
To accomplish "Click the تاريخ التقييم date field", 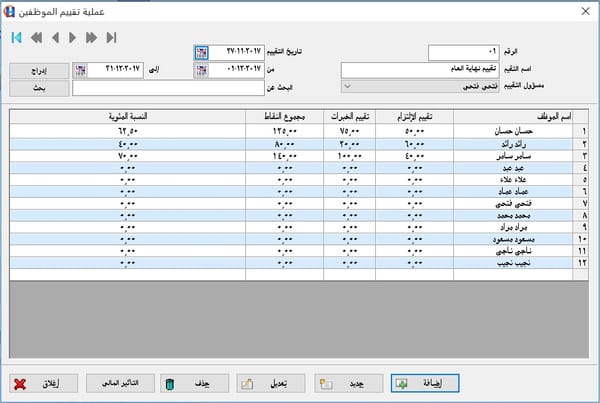I will tap(236, 52).
